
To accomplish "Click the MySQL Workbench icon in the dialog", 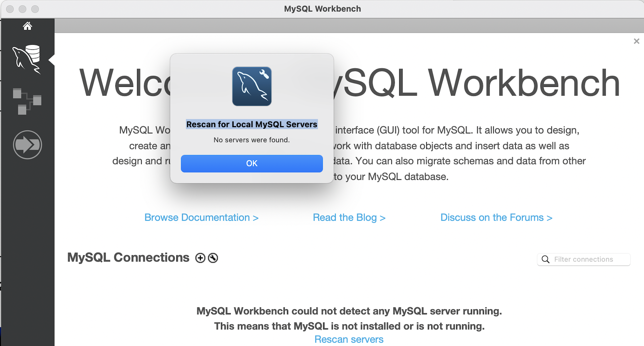I will 252,86.
